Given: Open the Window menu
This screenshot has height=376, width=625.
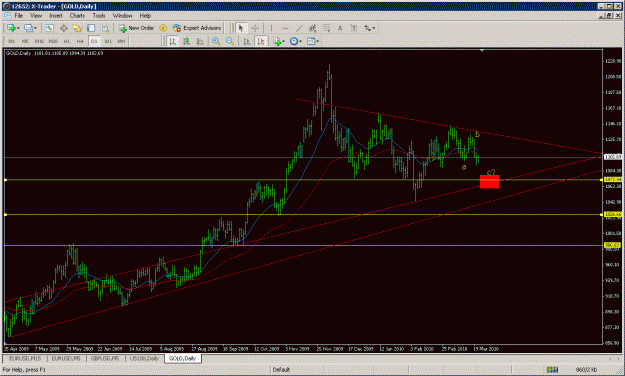Looking at the screenshot, I should click(122, 16).
